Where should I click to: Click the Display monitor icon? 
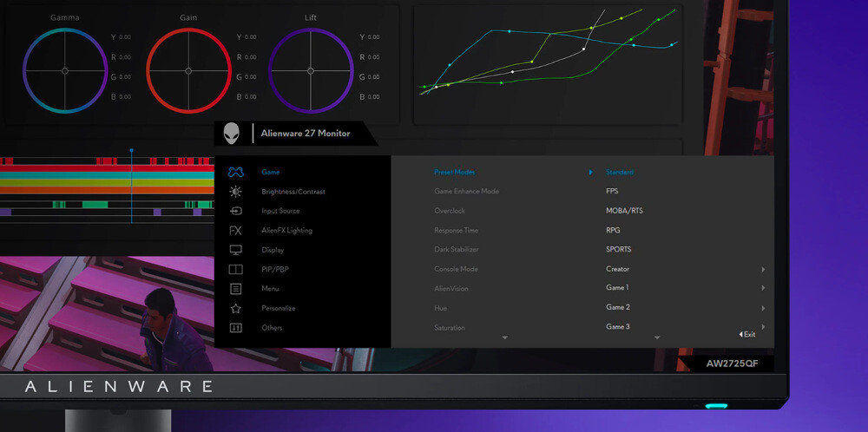(x=235, y=250)
